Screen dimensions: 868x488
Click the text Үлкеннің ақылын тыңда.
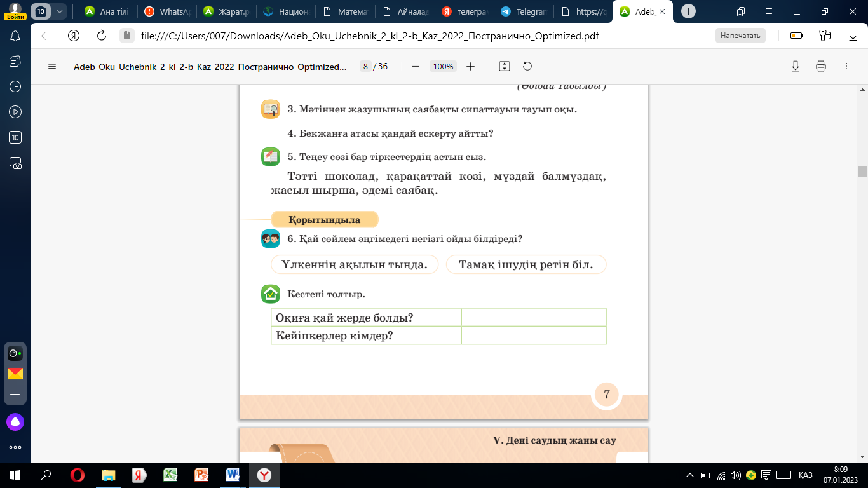click(x=355, y=264)
